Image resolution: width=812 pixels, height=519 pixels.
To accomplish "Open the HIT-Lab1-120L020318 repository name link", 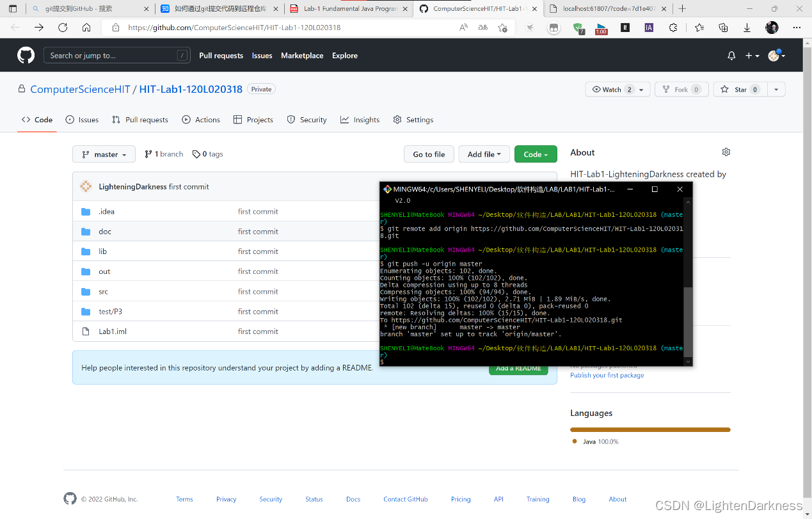I will pos(191,90).
